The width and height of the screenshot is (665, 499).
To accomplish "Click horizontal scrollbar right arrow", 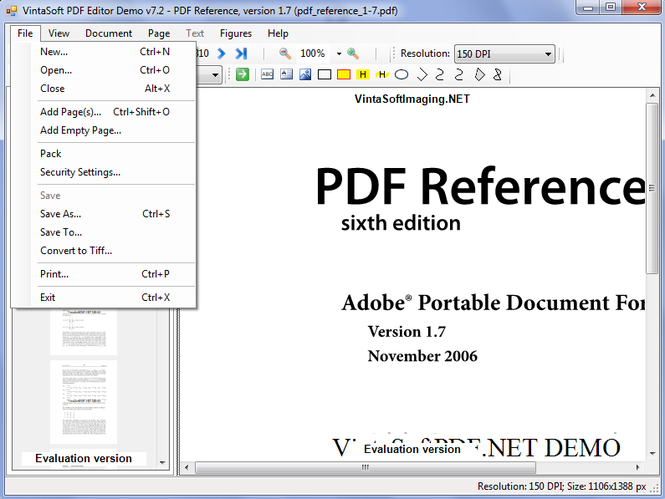I will (637, 467).
